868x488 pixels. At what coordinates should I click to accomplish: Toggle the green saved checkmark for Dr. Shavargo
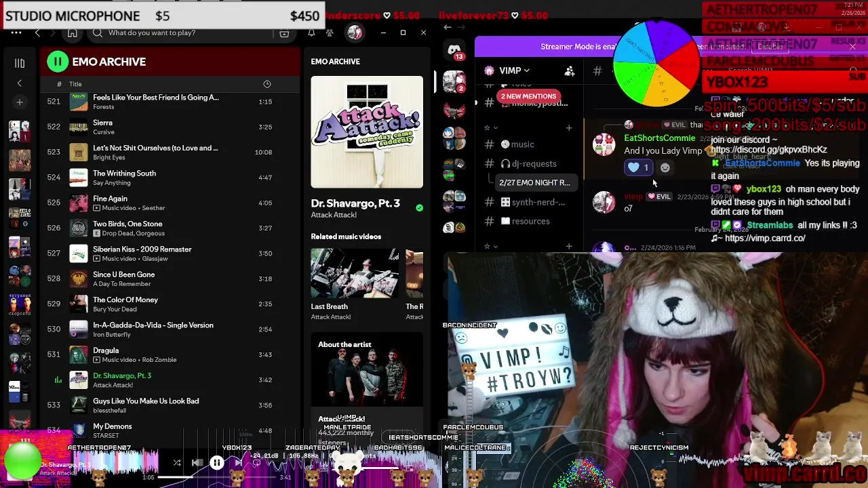(419, 208)
